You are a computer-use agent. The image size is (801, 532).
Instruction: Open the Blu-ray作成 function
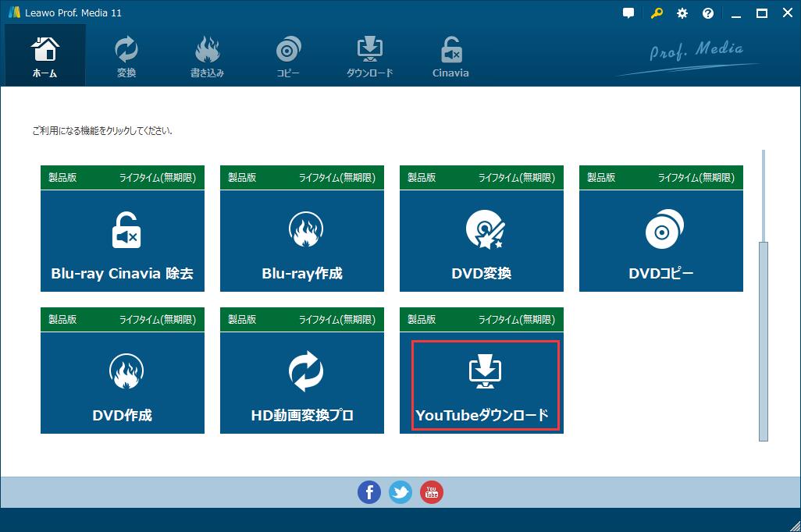click(301, 240)
